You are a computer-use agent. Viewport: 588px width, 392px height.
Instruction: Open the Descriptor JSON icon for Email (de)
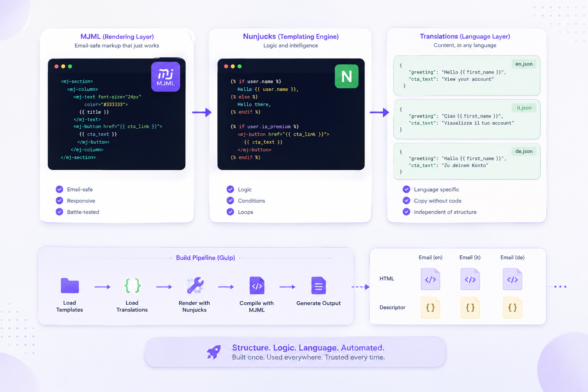point(512,307)
